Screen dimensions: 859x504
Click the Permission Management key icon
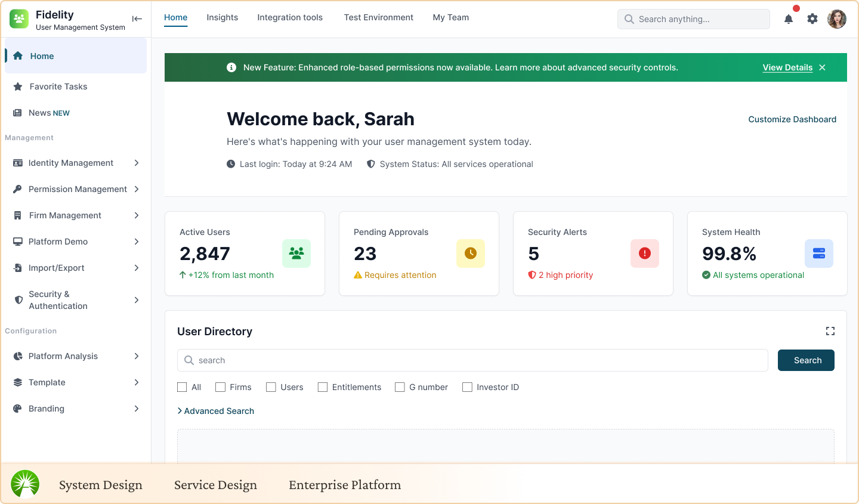coord(18,189)
